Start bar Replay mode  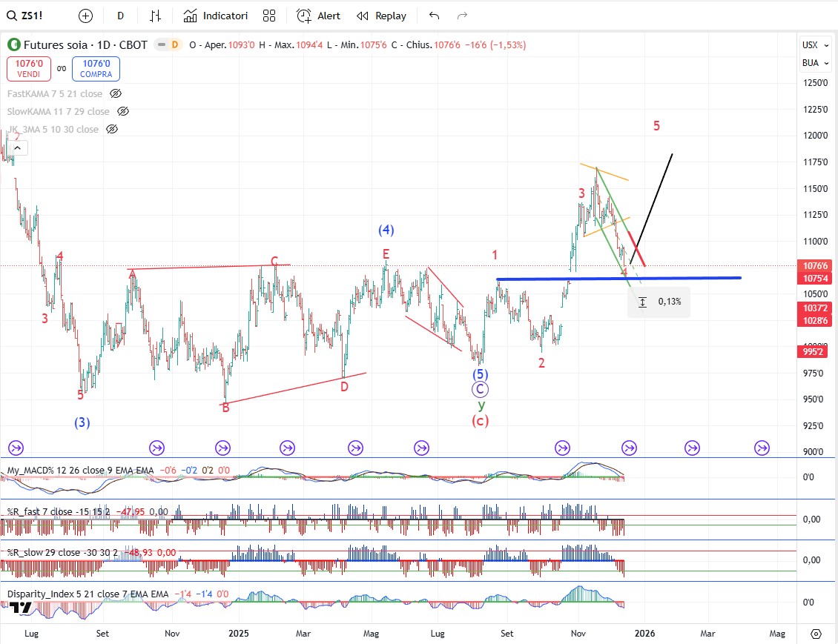pos(382,16)
